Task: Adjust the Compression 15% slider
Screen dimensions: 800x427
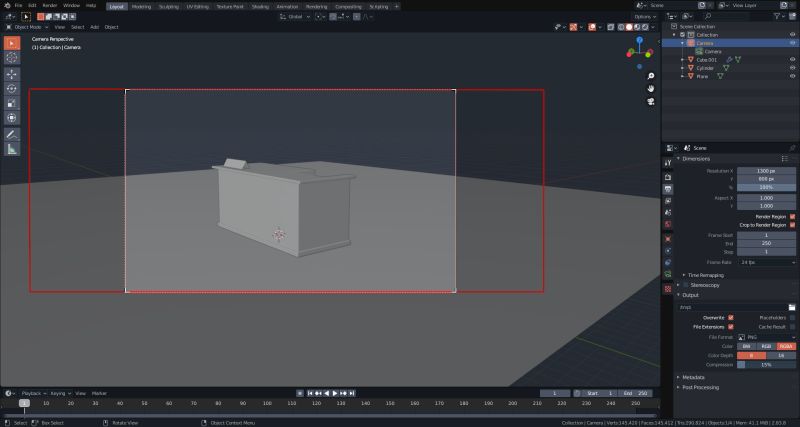Action: point(766,365)
